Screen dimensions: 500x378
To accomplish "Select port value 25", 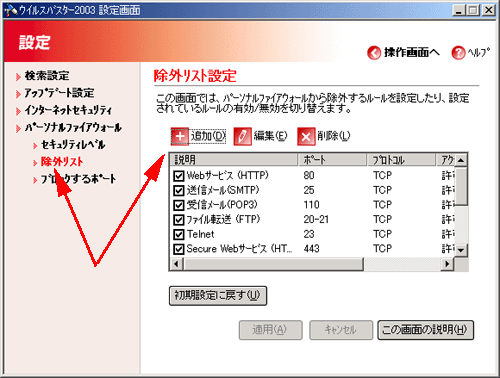I will coord(309,190).
